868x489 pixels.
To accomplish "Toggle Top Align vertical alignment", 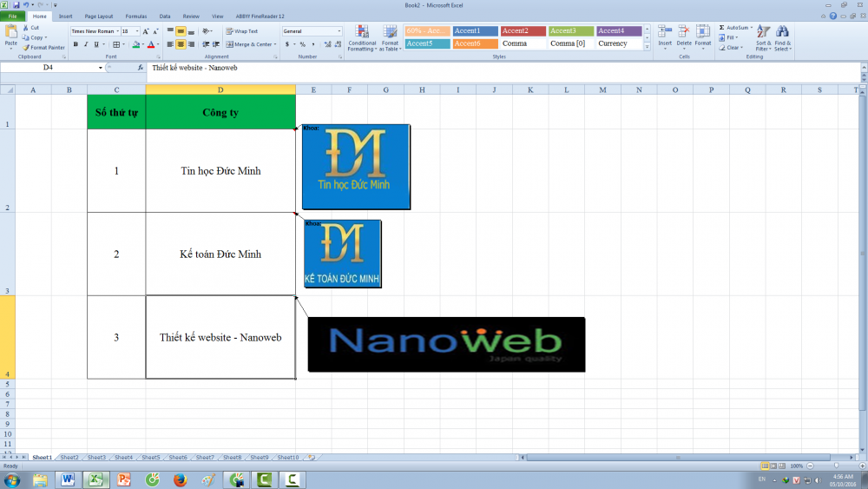I will (x=170, y=31).
